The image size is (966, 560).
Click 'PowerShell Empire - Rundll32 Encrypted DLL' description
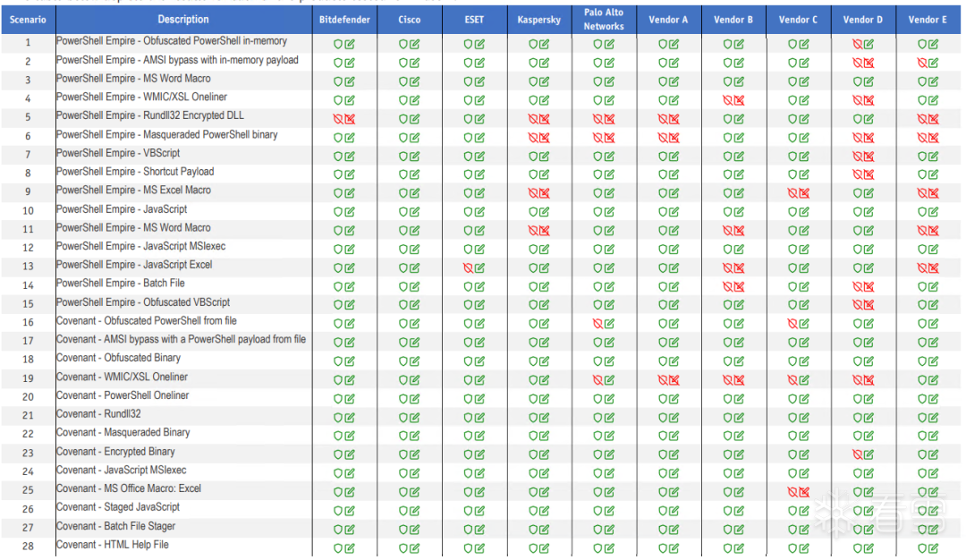coord(150,115)
